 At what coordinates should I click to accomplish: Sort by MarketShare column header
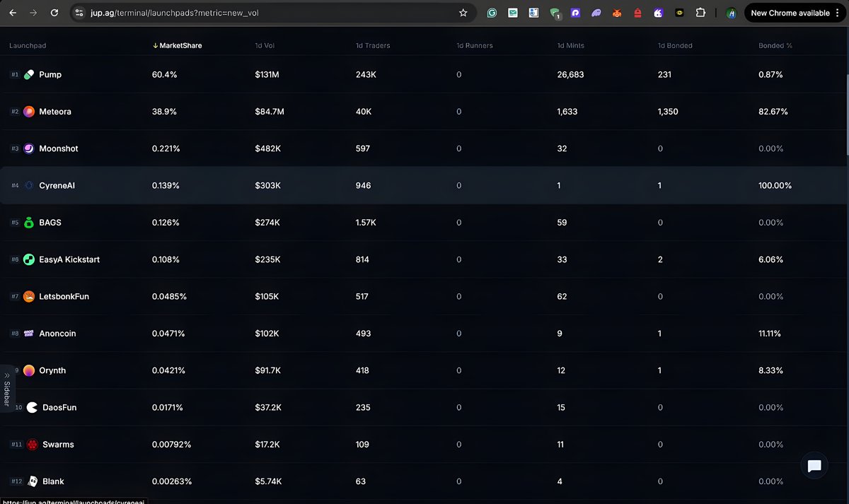pyautogui.click(x=177, y=45)
